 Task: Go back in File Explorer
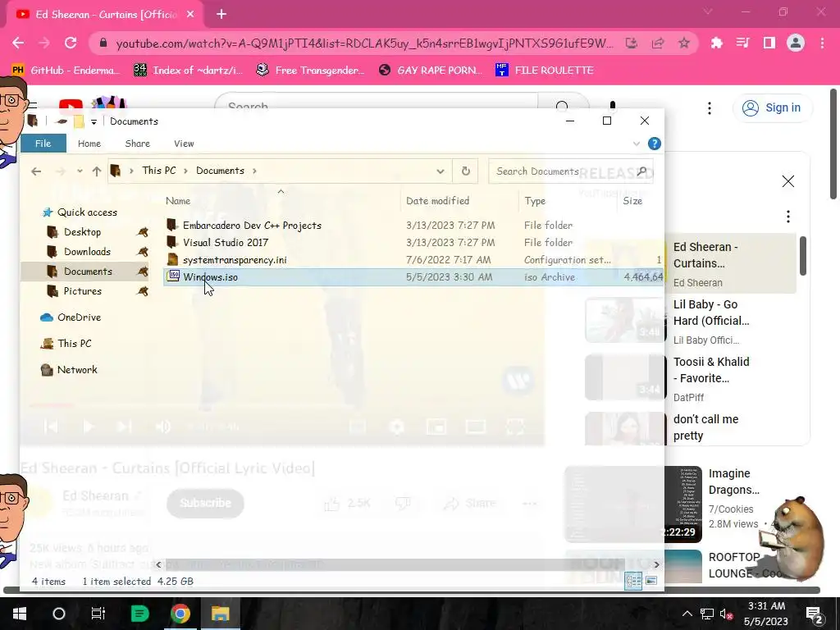click(x=36, y=171)
